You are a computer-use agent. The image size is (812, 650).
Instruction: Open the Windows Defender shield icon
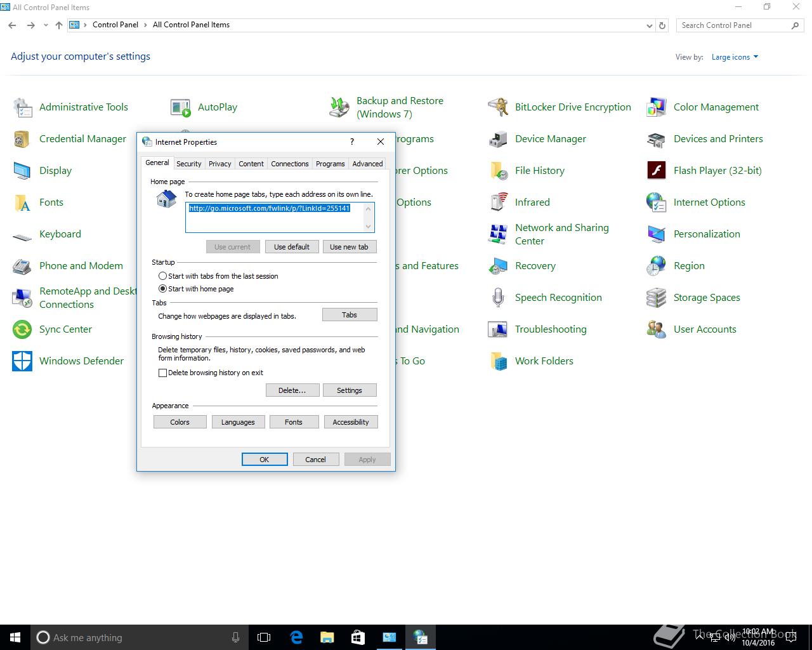coord(22,361)
